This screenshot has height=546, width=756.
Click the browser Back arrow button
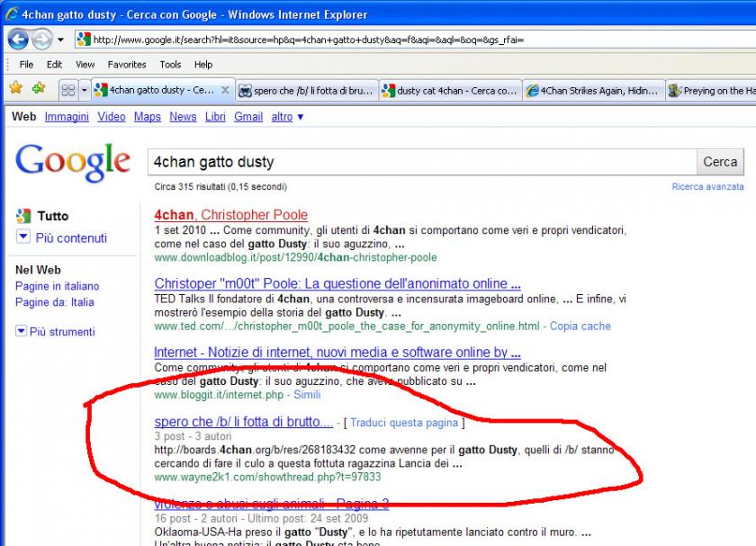click(x=18, y=40)
